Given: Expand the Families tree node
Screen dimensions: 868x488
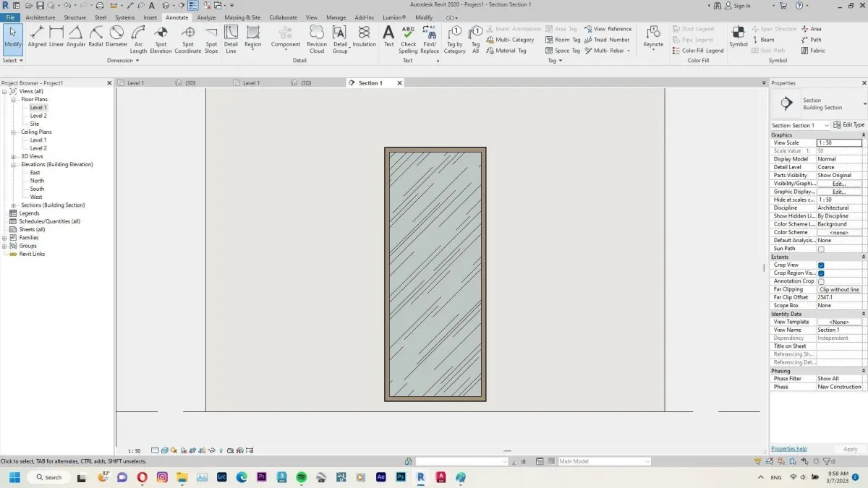Looking at the screenshot, I should pos(5,238).
